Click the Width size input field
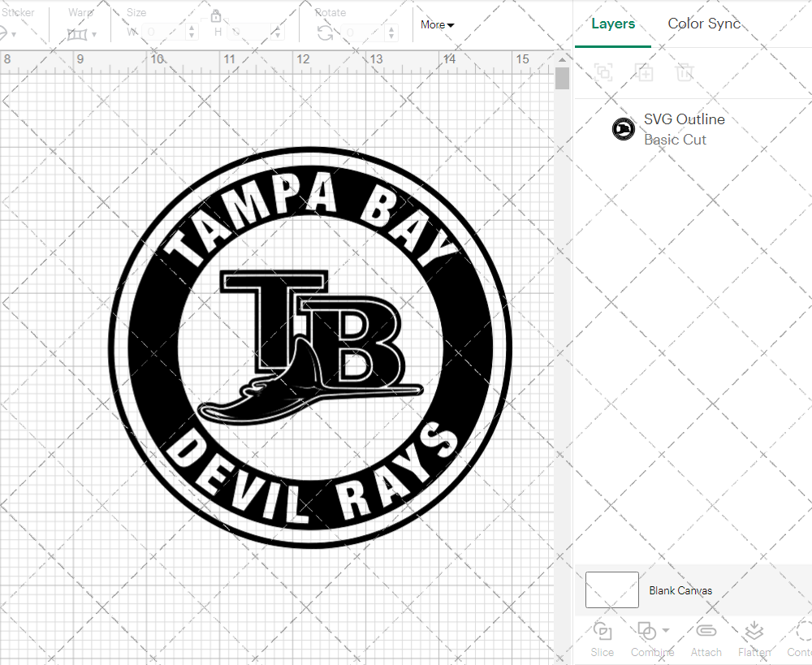Image resolution: width=812 pixels, height=665 pixels. coord(164,32)
